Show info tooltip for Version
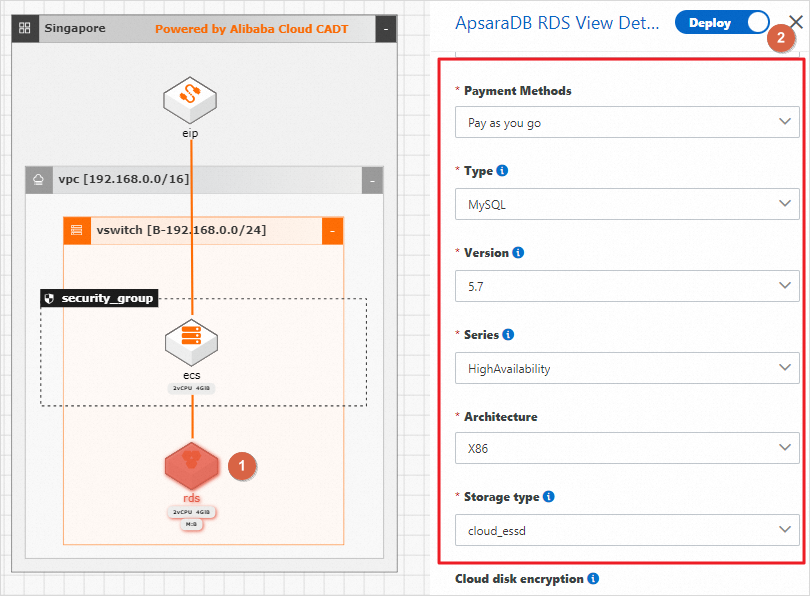Screen dimensions: 810x596 pyautogui.click(x=518, y=253)
